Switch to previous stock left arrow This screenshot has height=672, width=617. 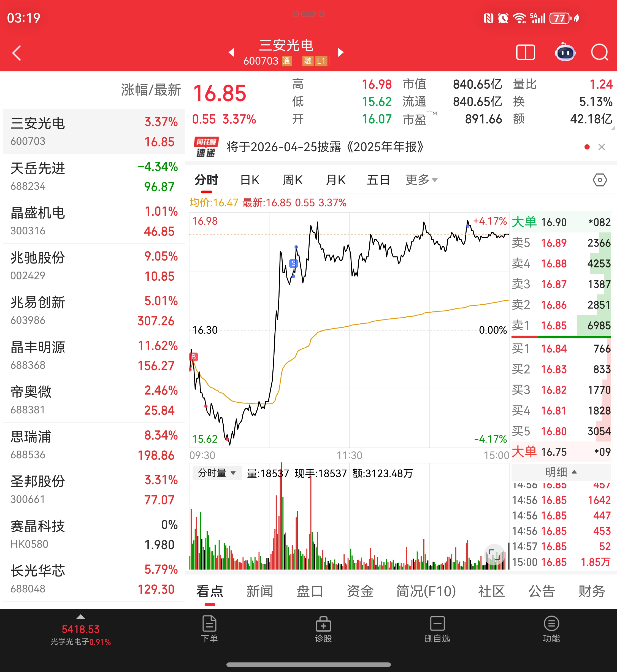[x=231, y=52]
